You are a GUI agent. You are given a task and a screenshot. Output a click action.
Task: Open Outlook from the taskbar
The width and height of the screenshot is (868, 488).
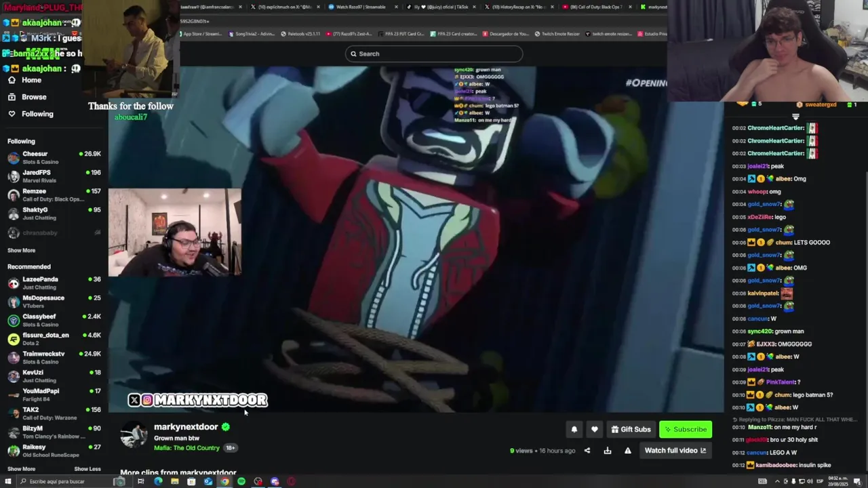point(208,481)
